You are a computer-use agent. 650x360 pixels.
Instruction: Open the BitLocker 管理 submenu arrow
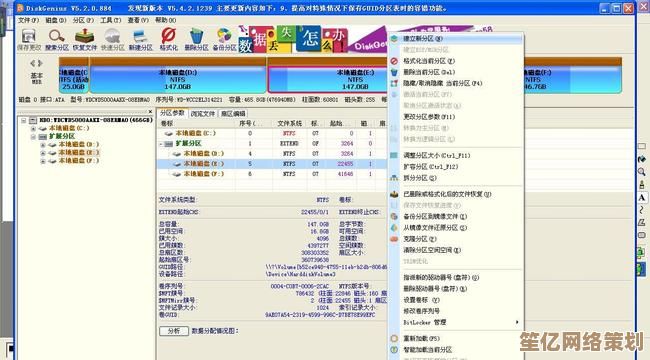click(x=517, y=322)
